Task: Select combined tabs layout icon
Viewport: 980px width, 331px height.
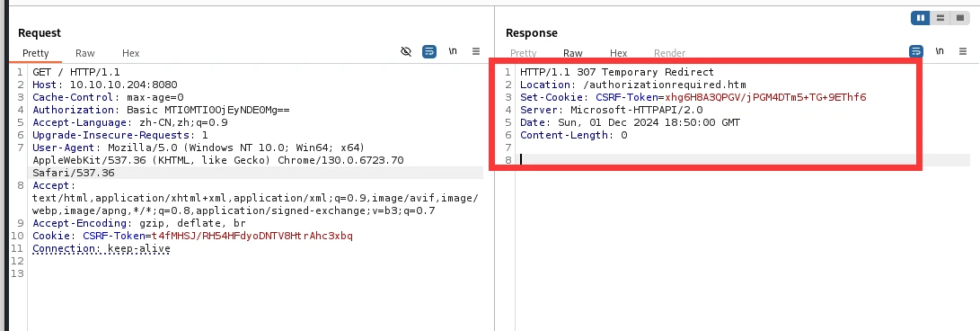Action: click(x=959, y=18)
